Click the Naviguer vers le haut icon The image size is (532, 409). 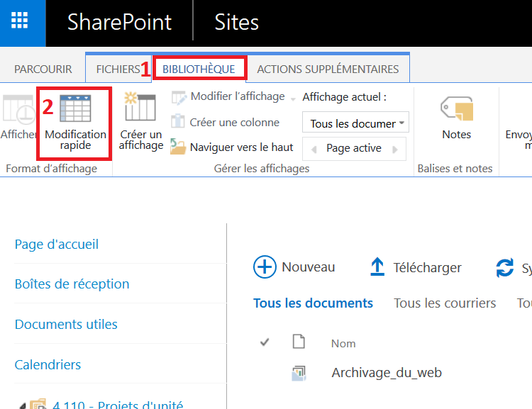pos(178,147)
